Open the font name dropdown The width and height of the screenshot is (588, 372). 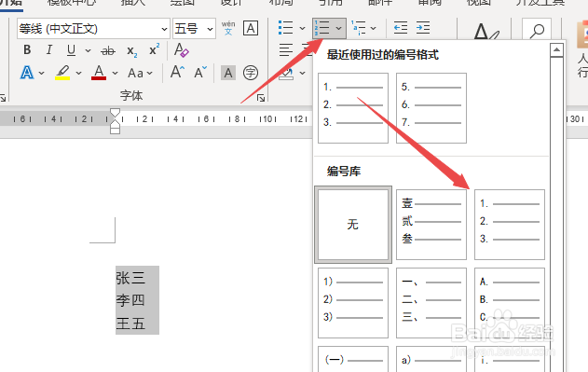pyautogui.click(x=164, y=29)
